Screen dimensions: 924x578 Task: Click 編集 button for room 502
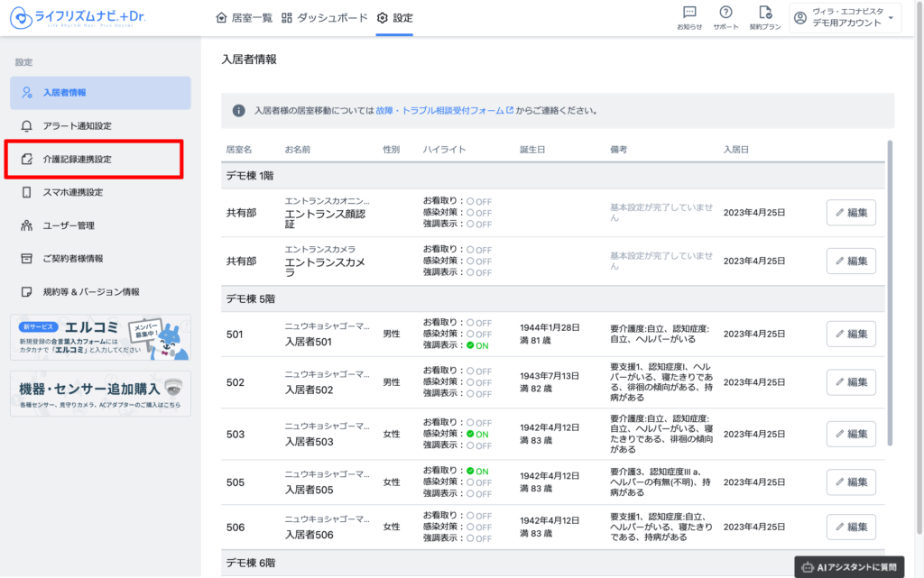[x=850, y=382]
